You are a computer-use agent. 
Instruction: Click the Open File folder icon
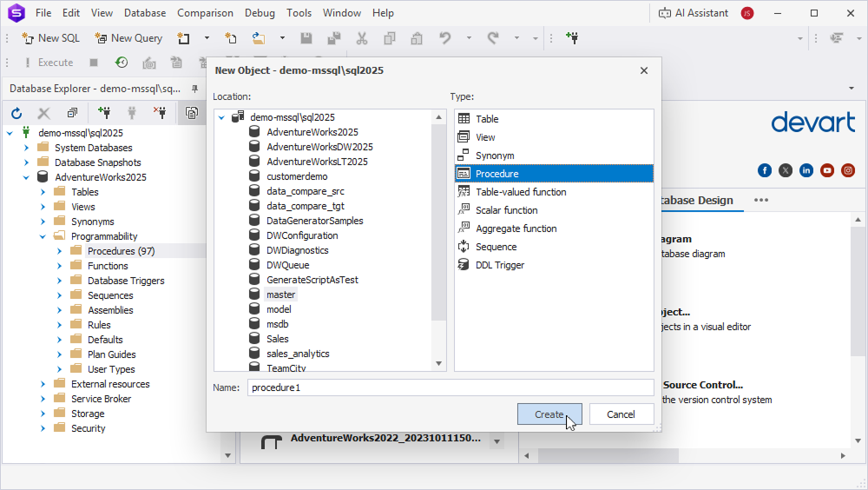[x=259, y=38]
